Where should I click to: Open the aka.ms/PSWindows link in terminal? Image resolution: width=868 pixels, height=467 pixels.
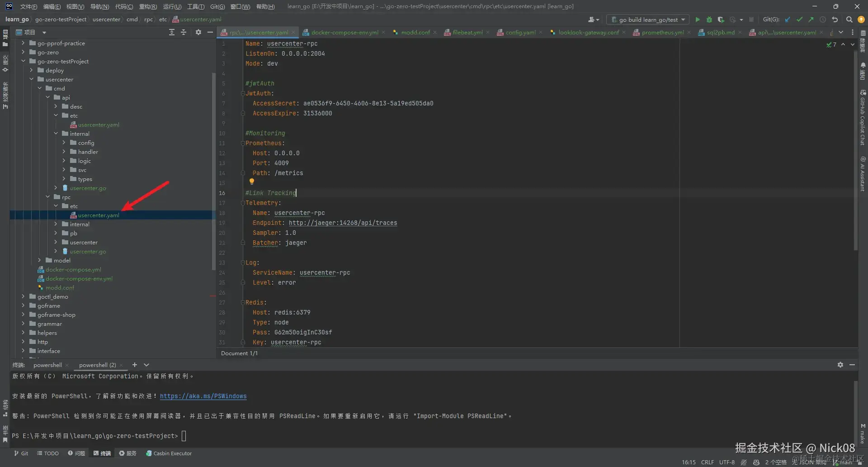point(203,396)
